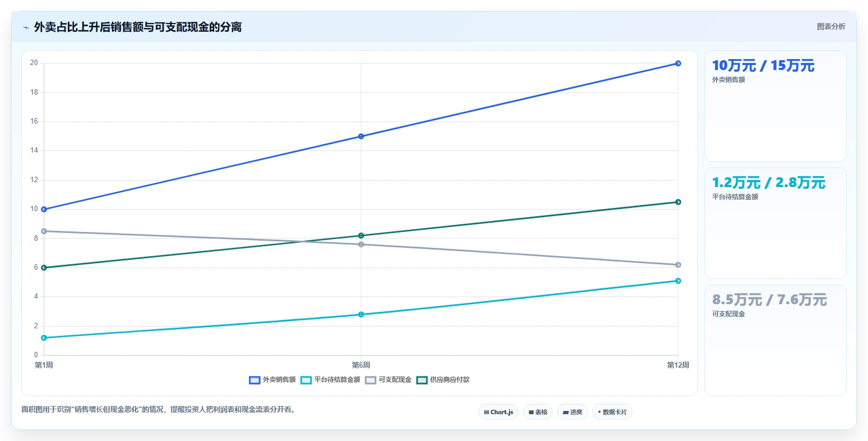Click the gray 可支配现金 legend color box
This screenshot has height=441, width=868.
pos(371,380)
